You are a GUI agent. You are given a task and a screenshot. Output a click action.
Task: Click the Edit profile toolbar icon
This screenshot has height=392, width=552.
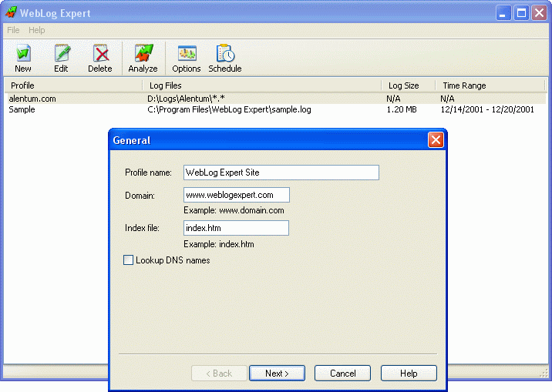61,58
